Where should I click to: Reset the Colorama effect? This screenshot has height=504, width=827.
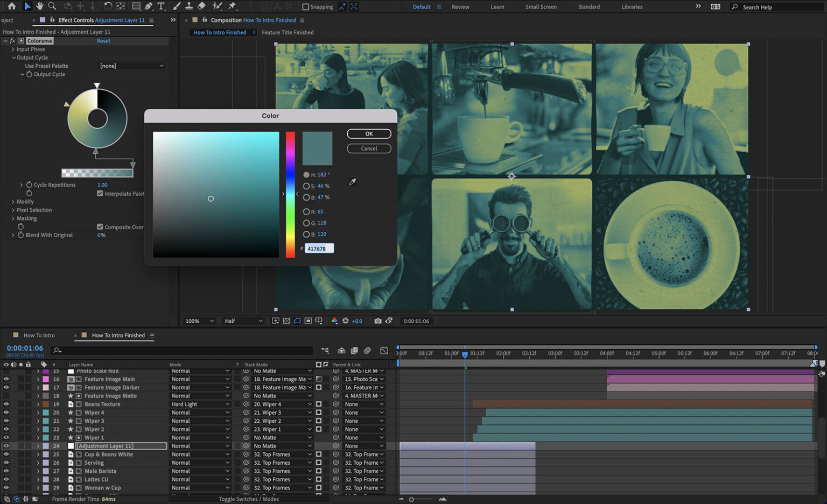(x=103, y=40)
